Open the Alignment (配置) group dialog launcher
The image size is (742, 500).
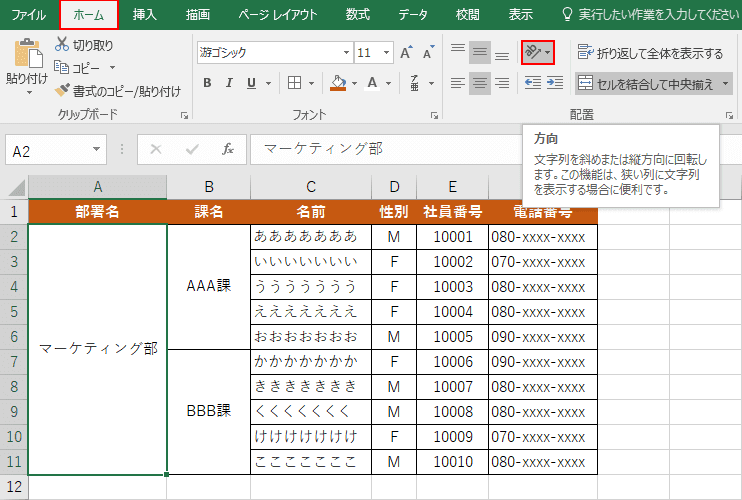[729, 115]
